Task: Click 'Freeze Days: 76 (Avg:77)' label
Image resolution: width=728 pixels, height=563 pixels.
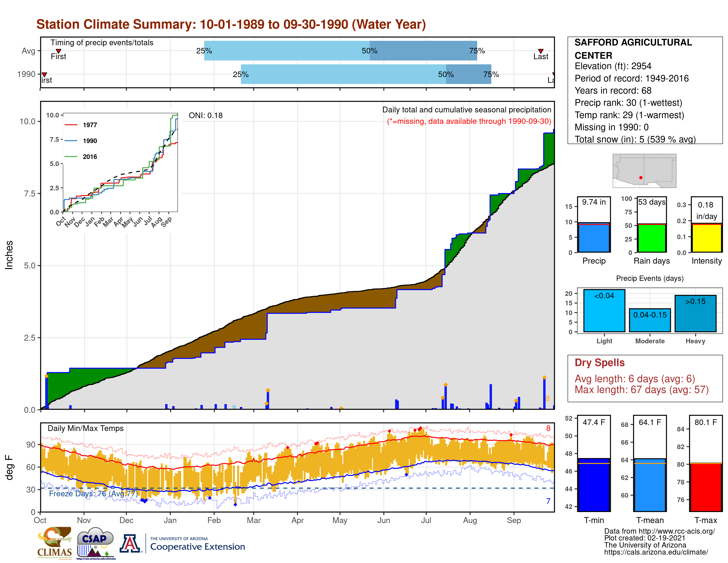Action: 93,494
